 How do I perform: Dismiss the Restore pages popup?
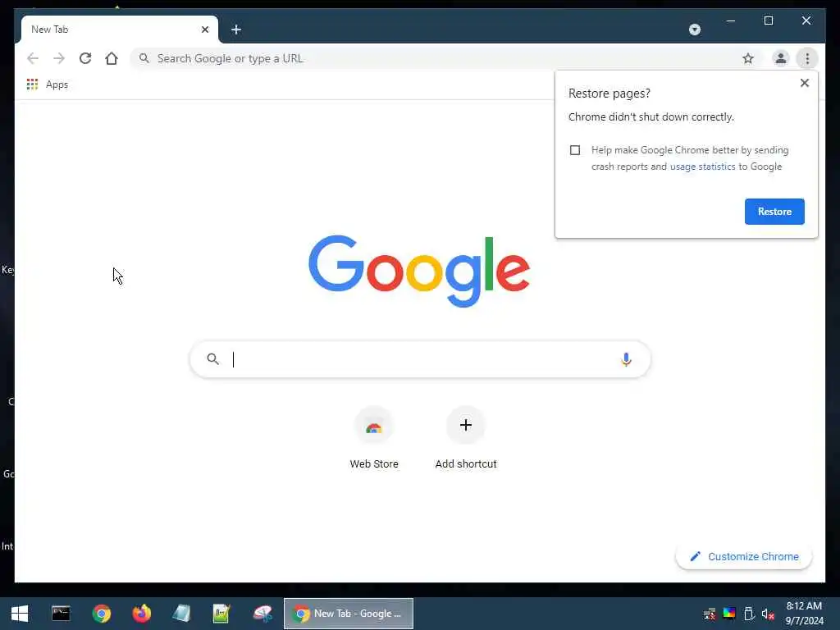(x=804, y=83)
